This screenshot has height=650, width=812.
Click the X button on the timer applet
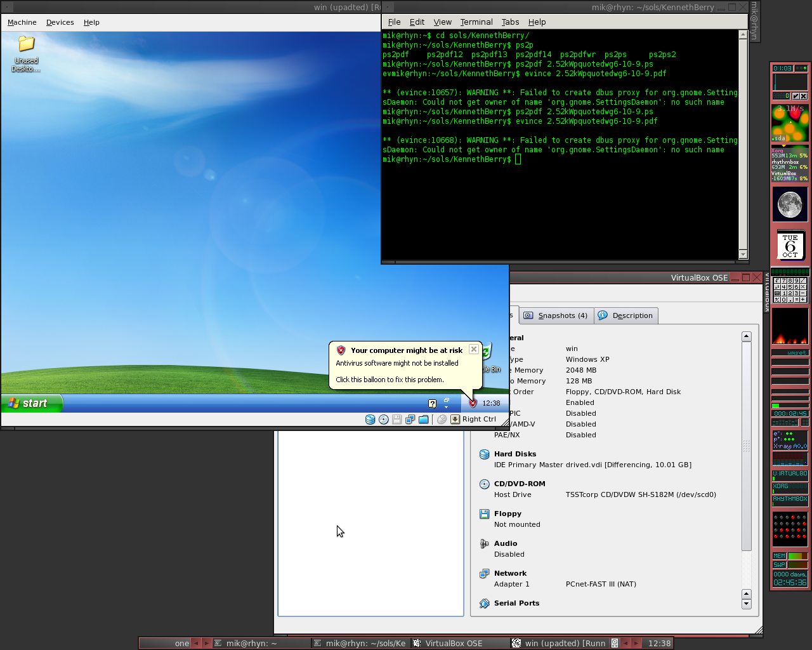[x=803, y=96]
